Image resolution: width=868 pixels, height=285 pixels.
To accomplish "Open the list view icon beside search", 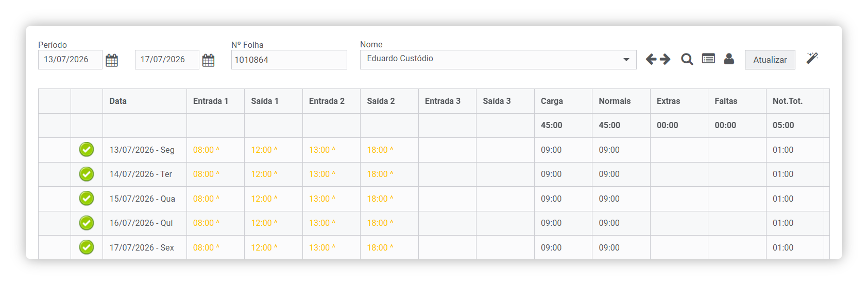I will [708, 59].
